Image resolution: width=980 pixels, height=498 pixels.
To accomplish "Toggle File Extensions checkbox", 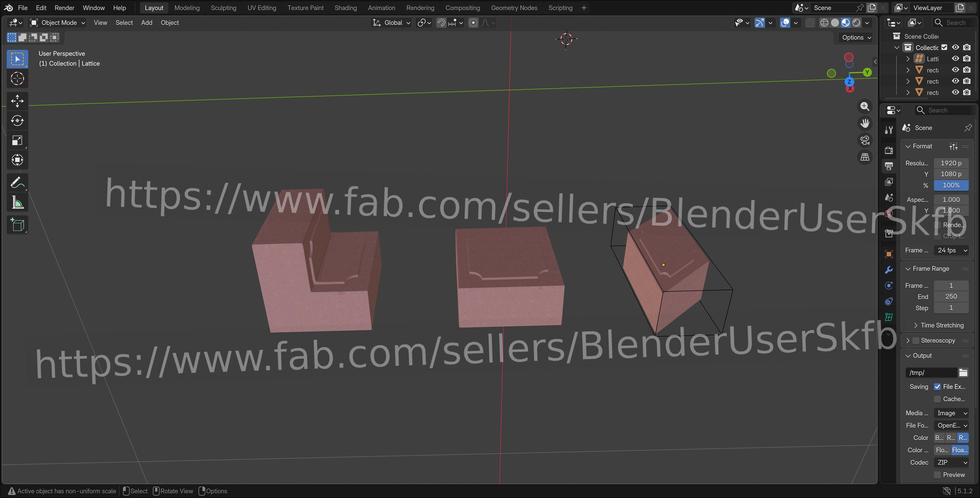I will coord(937,387).
